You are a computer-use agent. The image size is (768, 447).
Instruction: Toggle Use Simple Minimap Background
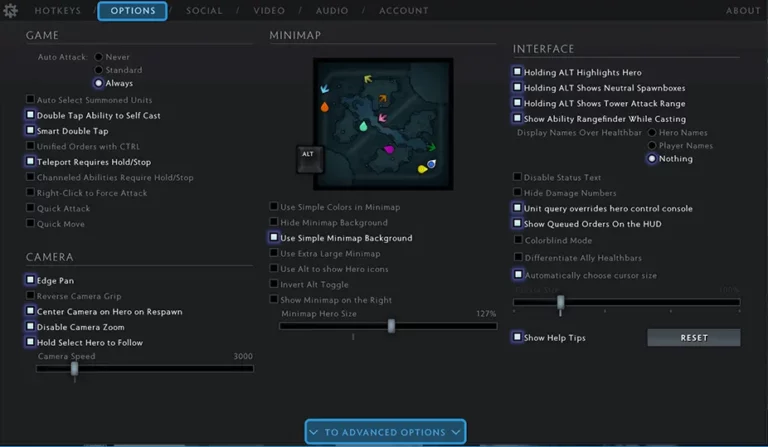274,237
